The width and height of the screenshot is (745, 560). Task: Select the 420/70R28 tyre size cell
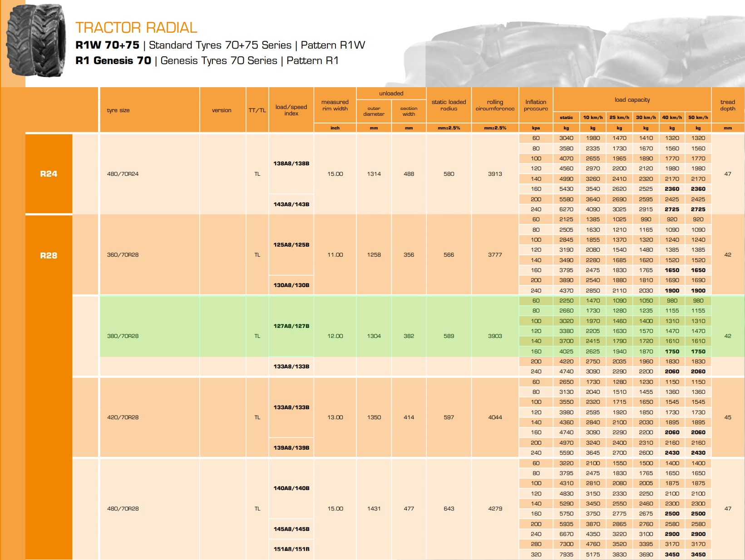point(123,417)
